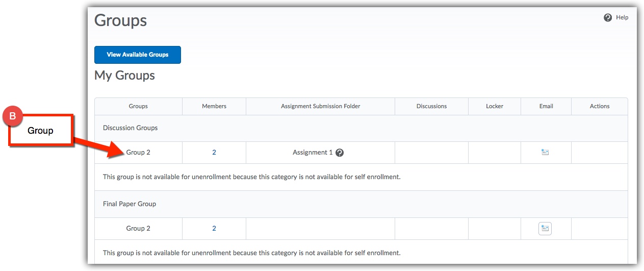Click the Members column header
Viewport: 644px width, 271px height.
point(214,106)
